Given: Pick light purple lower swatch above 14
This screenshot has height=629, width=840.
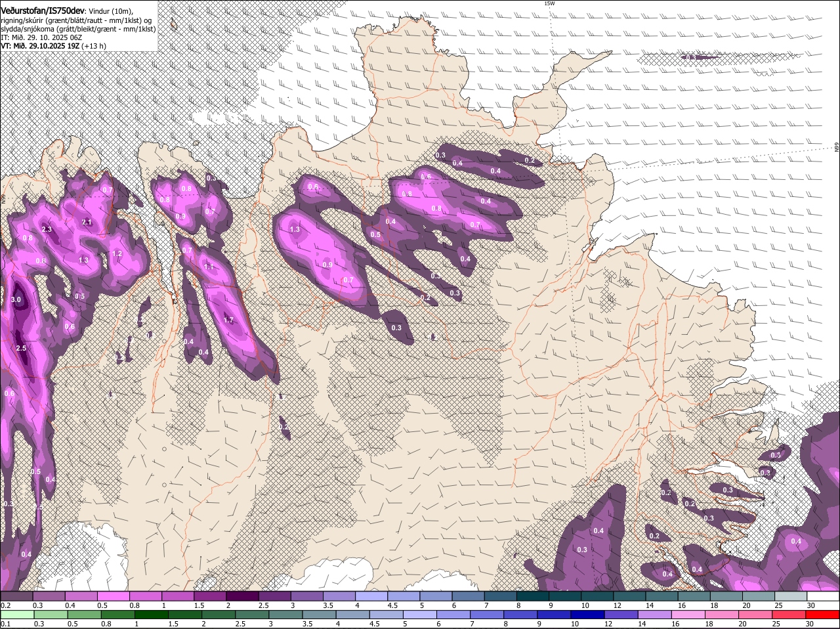Looking at the screenshot, I should (655, 615).
